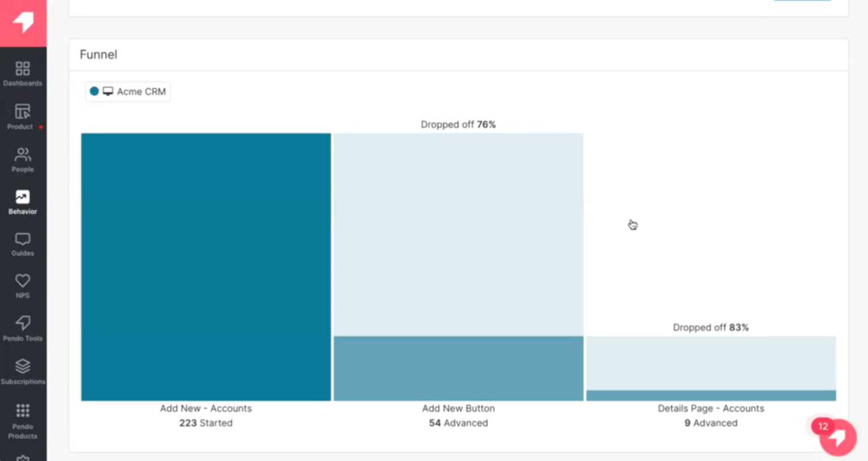
Task: Click the Funnel panel title
Action: coord(98,54)
